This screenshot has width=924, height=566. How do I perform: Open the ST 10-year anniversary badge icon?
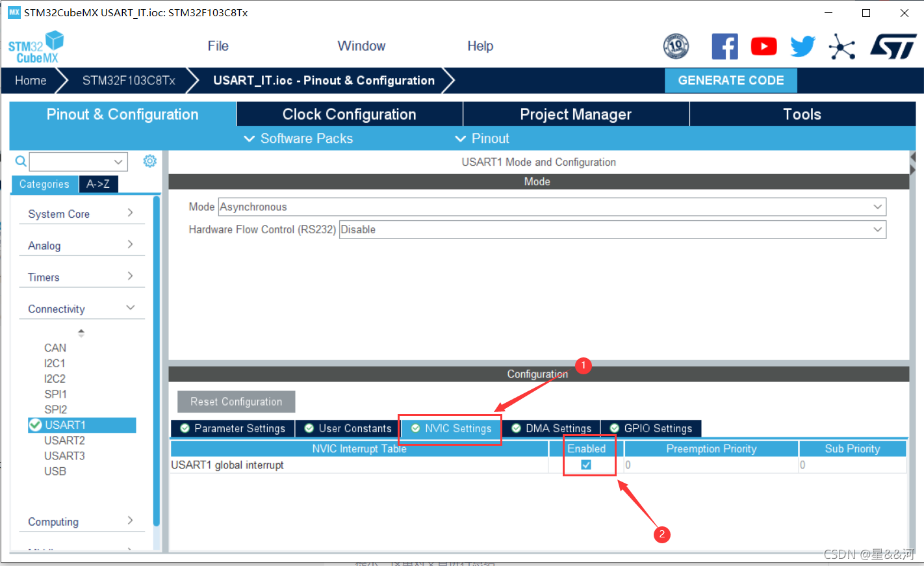pyautogui.click(x=676, y=46)
